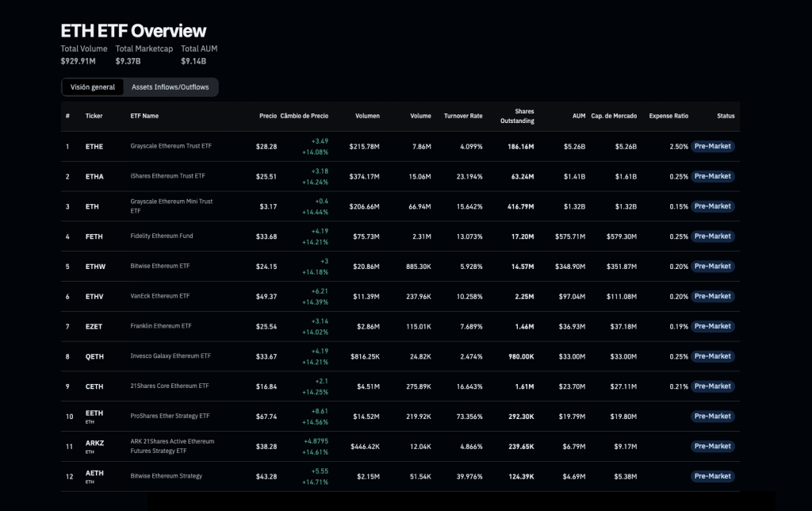Click Pre-Market badge in the AETH row
The image size is (812, 511).
coord(712,476)
